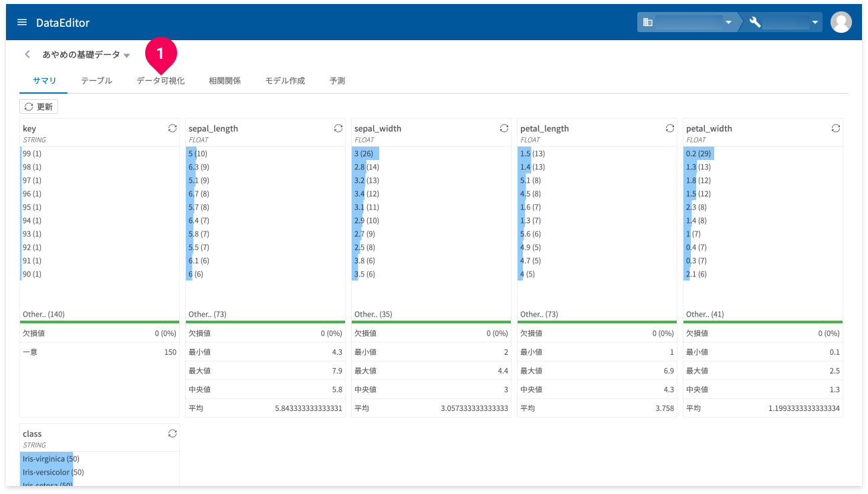868x494 pixels.
Task: Switch to the テーブル tab
Action: pyautogui.click(x=96, y=80)
